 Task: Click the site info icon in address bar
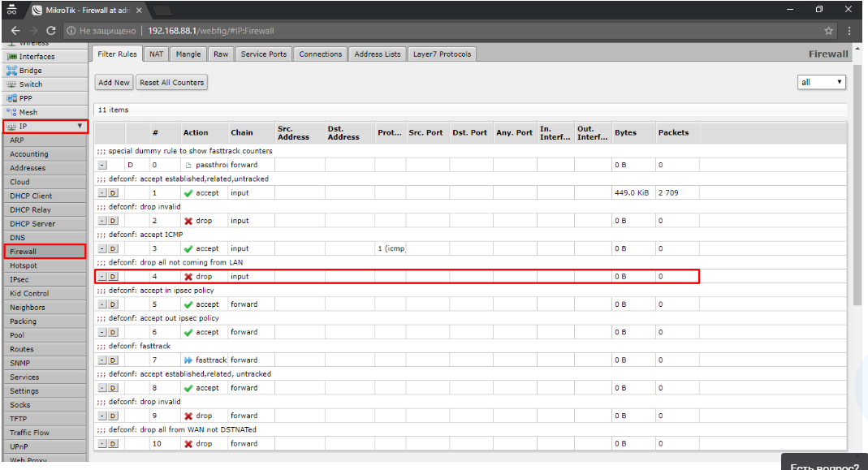(71, 31)
